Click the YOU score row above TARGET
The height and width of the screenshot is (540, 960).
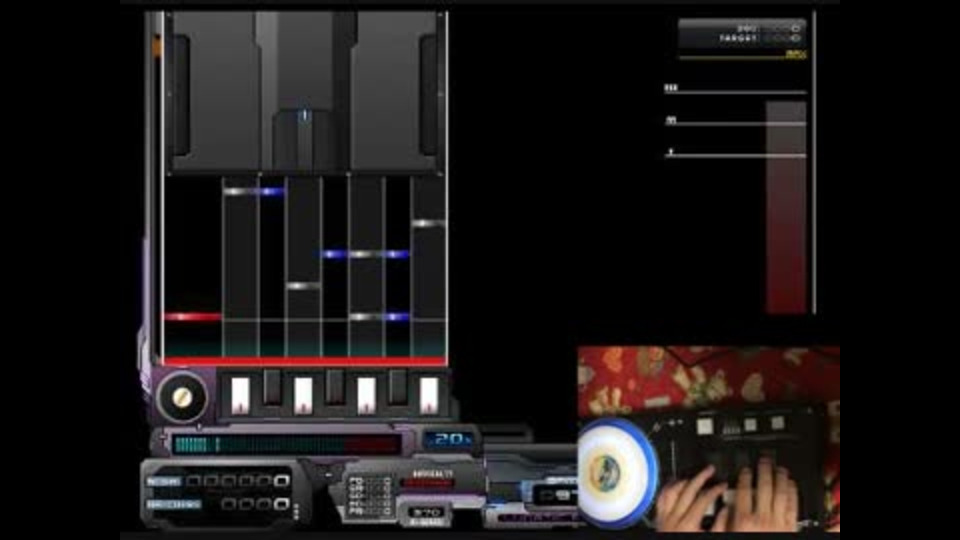tap(769, 28)
